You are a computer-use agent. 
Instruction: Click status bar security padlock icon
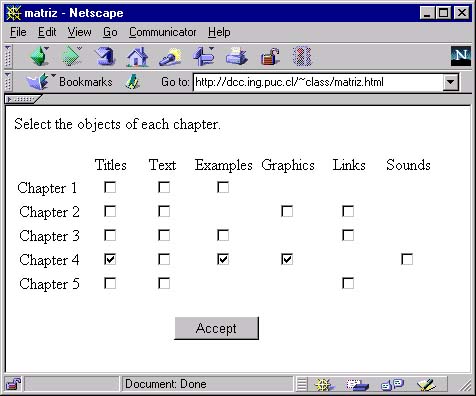[x=13, y=384]
